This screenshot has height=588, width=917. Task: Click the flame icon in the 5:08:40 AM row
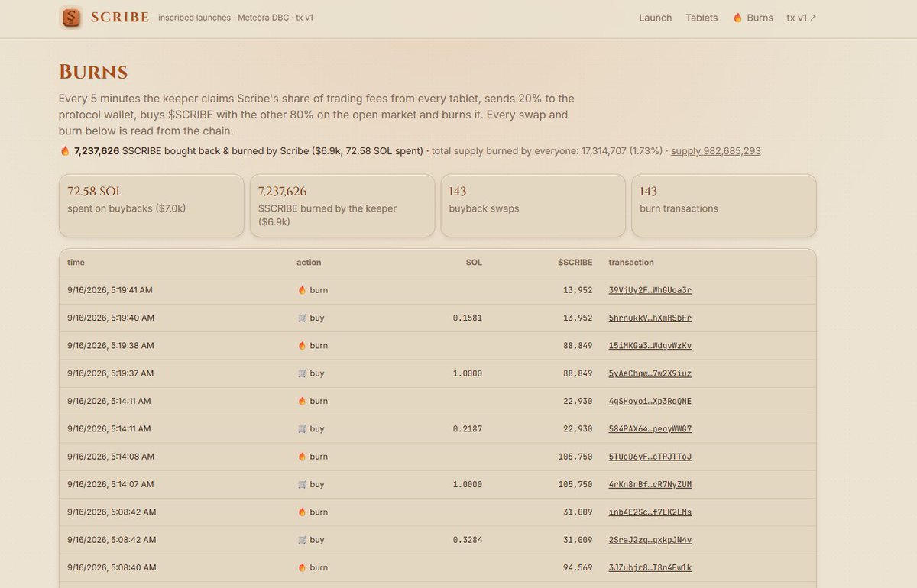302,567
